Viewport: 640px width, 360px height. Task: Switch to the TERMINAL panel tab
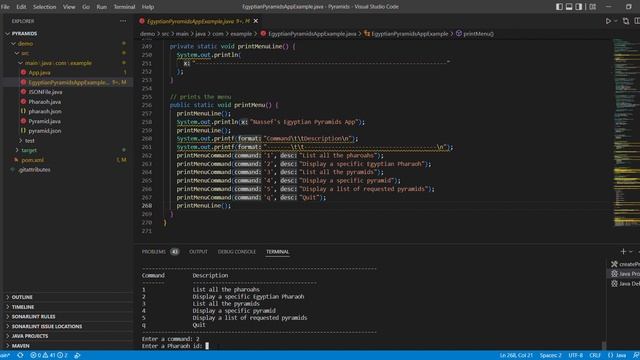tap(278, 252)
